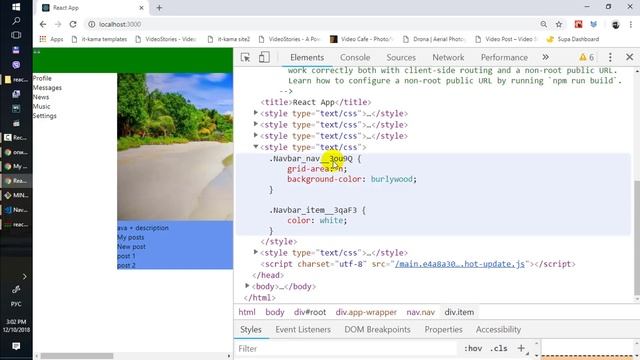Bookmark this page with the star icon
Image resolution: width=640 pixels, height=360 pixels.
pos(559,24)
